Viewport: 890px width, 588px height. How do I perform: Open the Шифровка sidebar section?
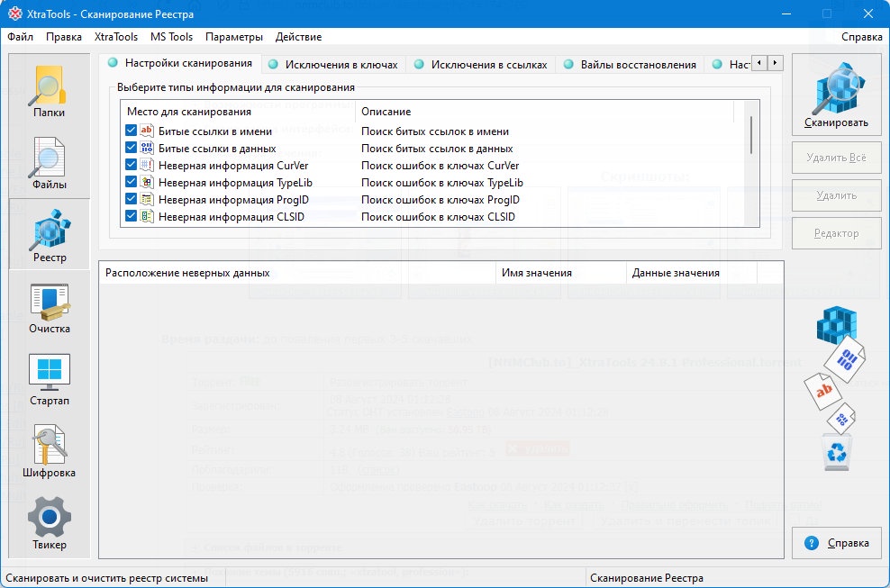click(50, 451)
